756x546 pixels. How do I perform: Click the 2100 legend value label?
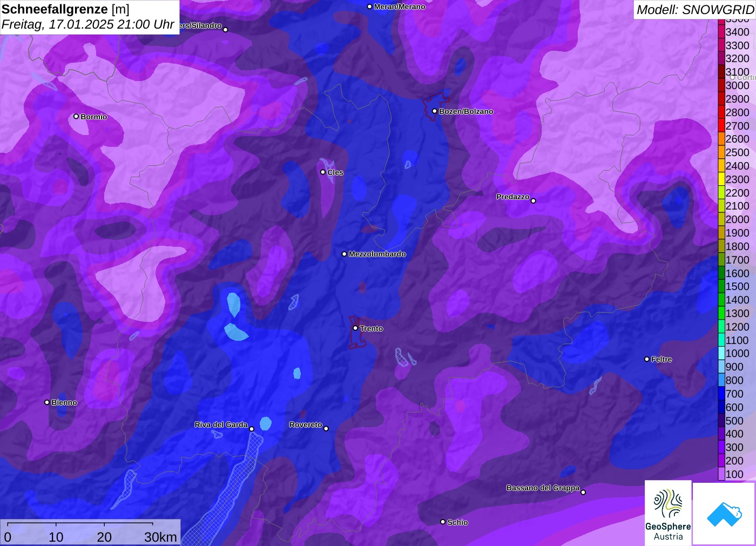point(738,206)
